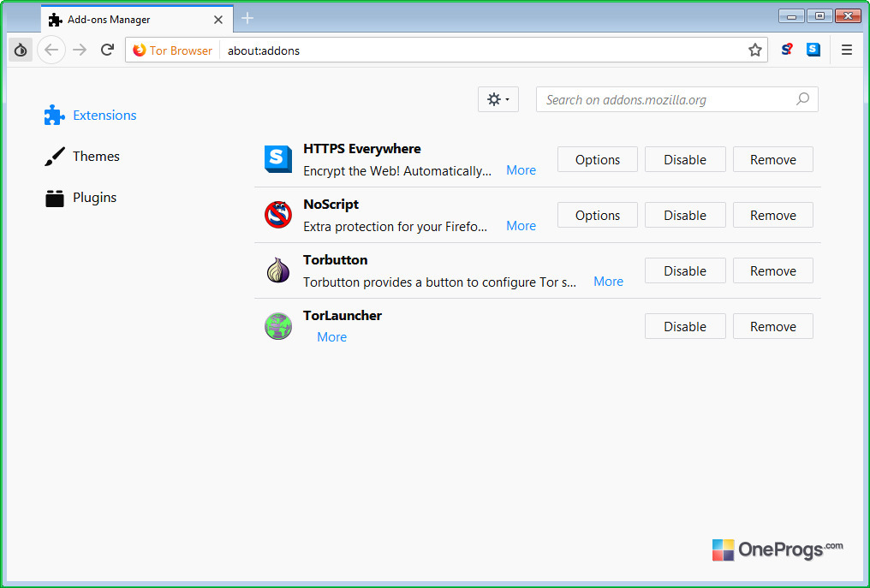Image resolution: width=870 pixels, height=588 pixels.
Task: Click the HTTPS Everywhere extension icon
Action: (278, 159)
